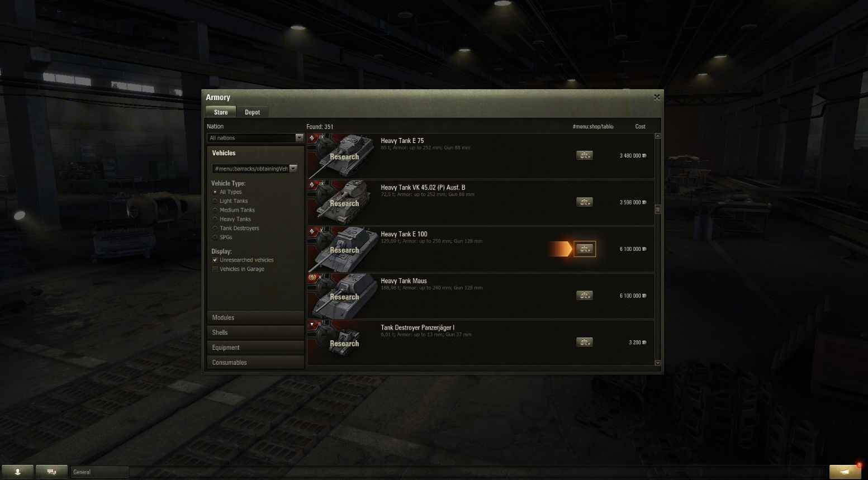Open the chat channels icon in bottom bar
The image size is (868, 480).
51,472
